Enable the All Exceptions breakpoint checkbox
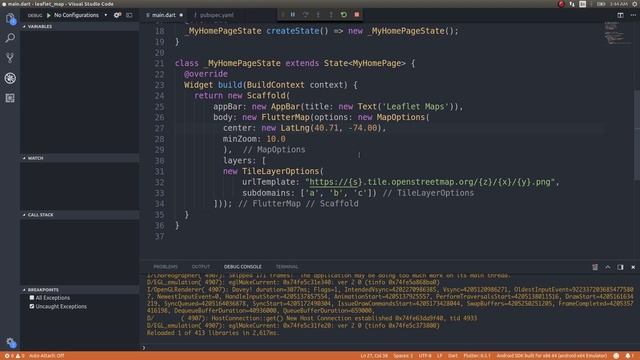The height and width of the screenshot is (360, 640). [x=32, y=298]
